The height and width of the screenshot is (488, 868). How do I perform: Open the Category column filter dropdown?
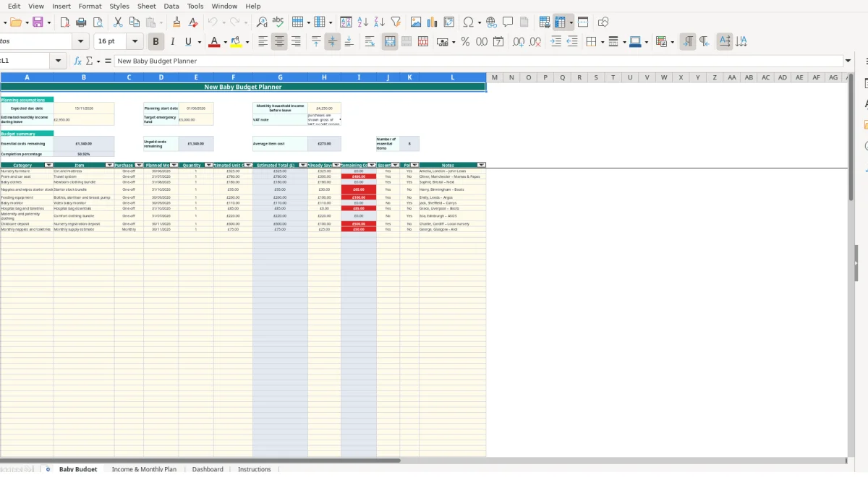49,165
